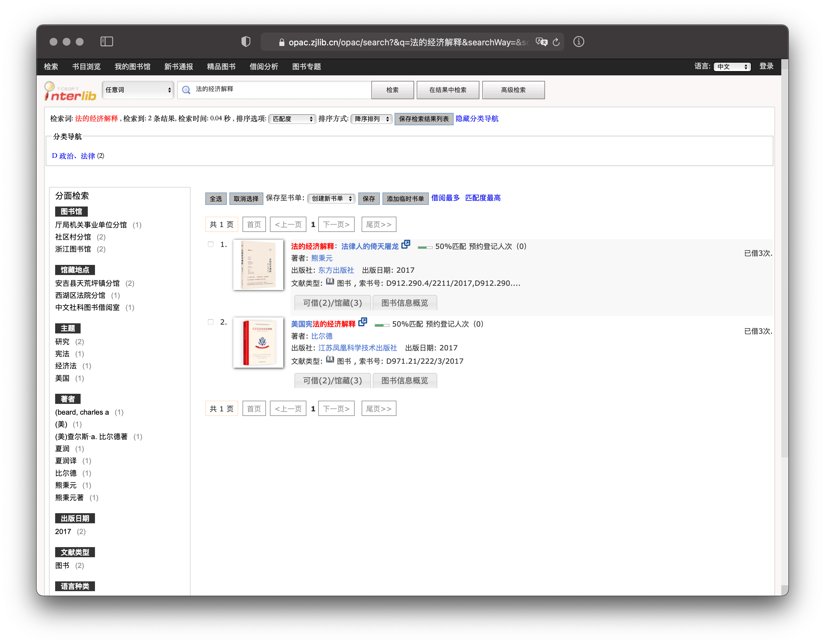This screenshot has width=825, height=644.
Task: Click 全选 button
Action: [216, 199]
